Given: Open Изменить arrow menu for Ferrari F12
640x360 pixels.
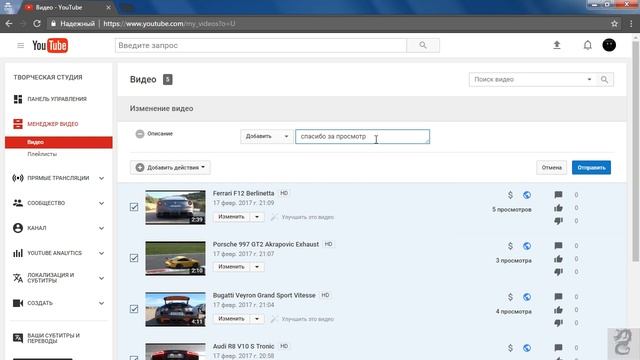Looking at the screenshot, I should [x=257, y=217].
